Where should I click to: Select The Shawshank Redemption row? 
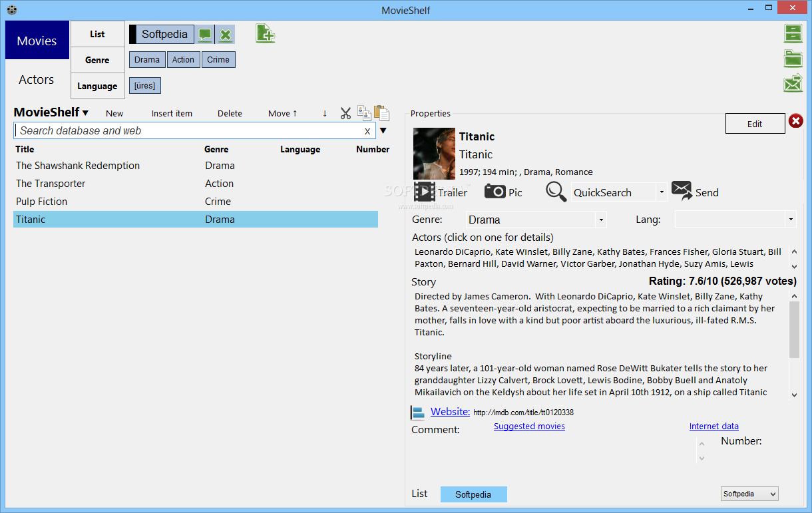[x=196, y=166]
